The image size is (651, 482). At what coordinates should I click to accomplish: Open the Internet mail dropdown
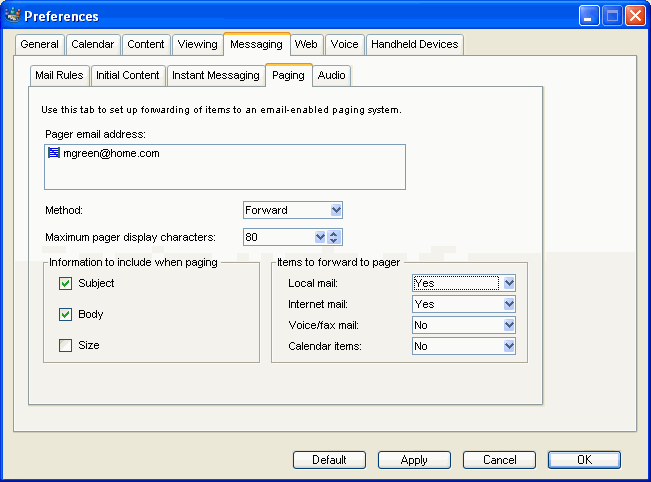[509, 304]
